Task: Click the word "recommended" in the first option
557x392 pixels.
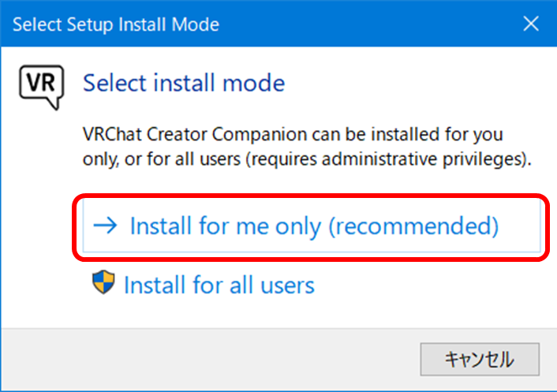Action: (x=413, y=226)
